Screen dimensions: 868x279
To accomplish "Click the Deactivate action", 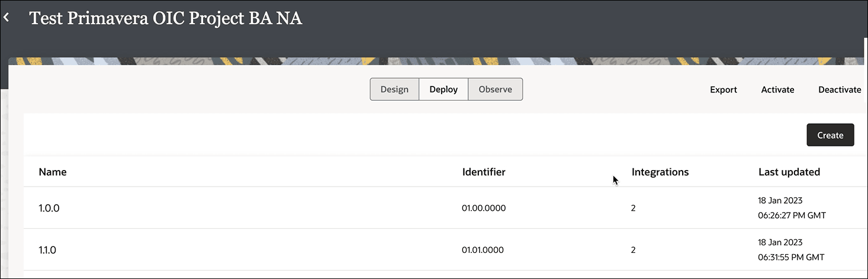I will 840,90.
